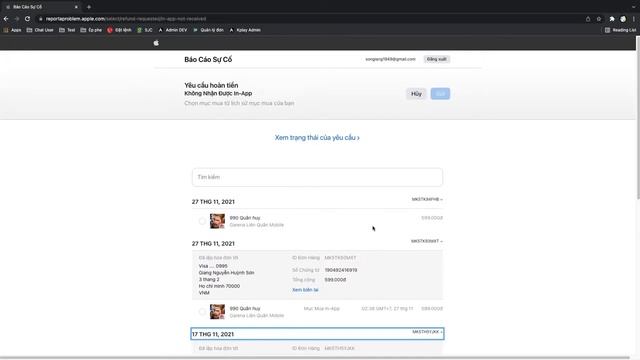The width and height of the screenshot is (640, 360).
Task: Expand the first 27 THG 11, 2021 order ID
Action: coord(427,199)
